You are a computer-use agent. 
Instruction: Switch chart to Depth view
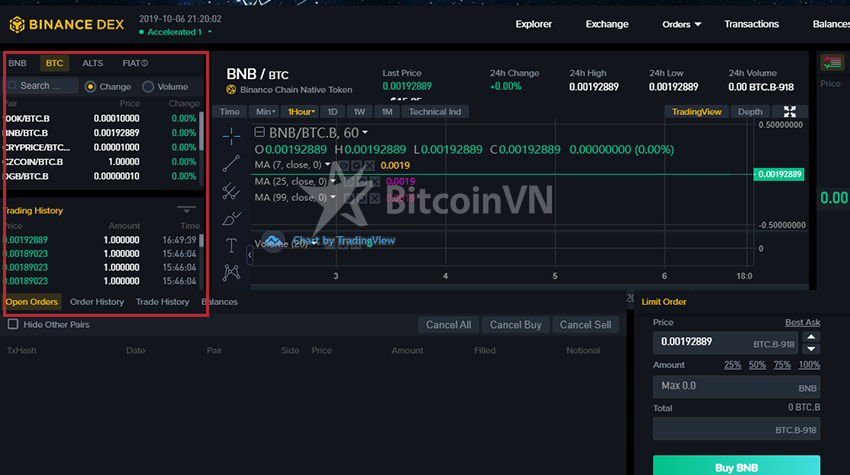click(x=750, y=112)
